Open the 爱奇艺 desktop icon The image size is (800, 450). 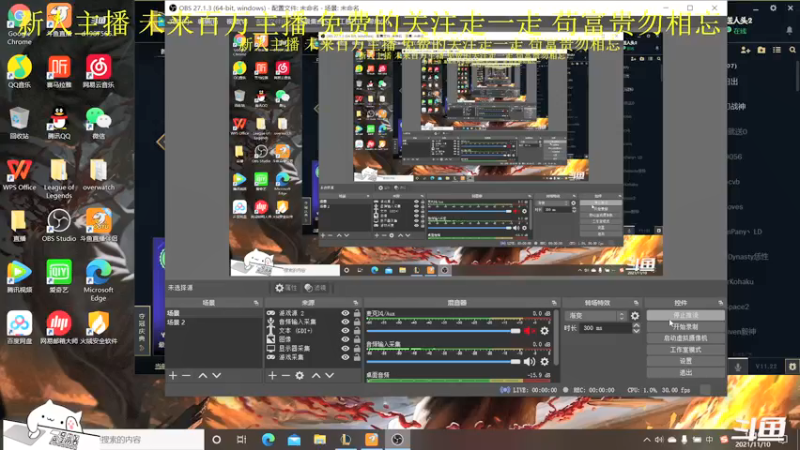pyautogui.click(x=59, y=276)
